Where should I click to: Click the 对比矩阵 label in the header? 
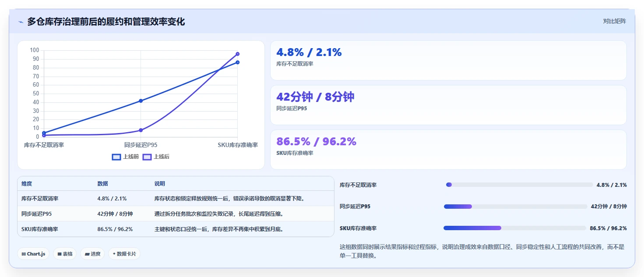point(615,21)
